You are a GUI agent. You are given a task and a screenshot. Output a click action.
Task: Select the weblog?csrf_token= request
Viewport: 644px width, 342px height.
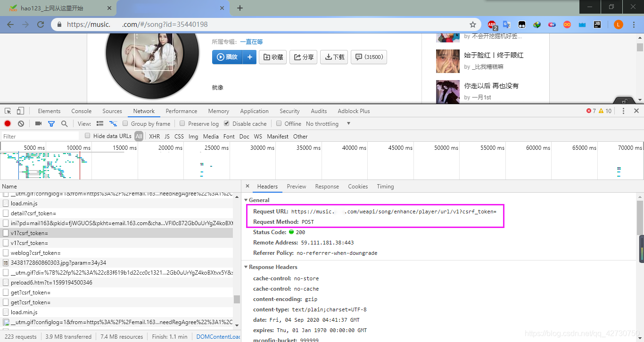tap(116, 253)
